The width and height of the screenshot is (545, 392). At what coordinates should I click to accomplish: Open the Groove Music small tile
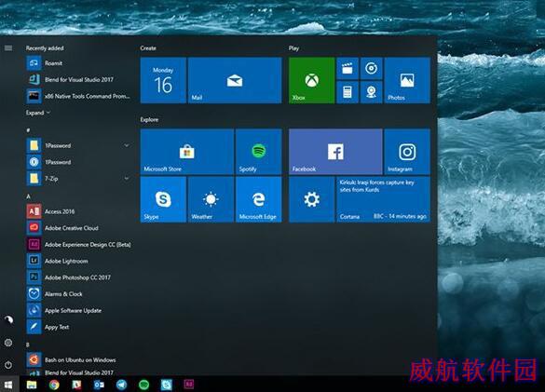click(x=371, y=69)
